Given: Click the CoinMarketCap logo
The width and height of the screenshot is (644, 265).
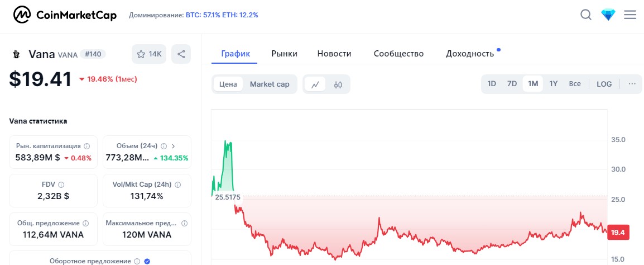Looking at the screenshot, I should click(65, 15).
